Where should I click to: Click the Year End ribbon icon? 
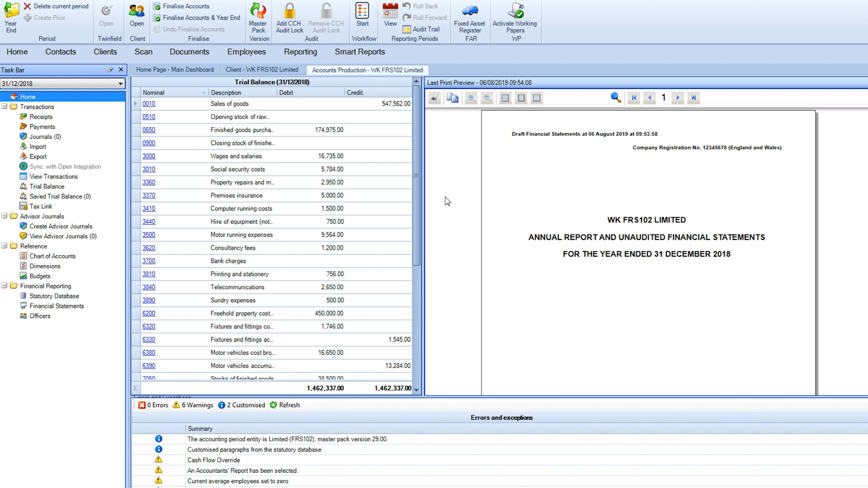(x=11, y=18)
